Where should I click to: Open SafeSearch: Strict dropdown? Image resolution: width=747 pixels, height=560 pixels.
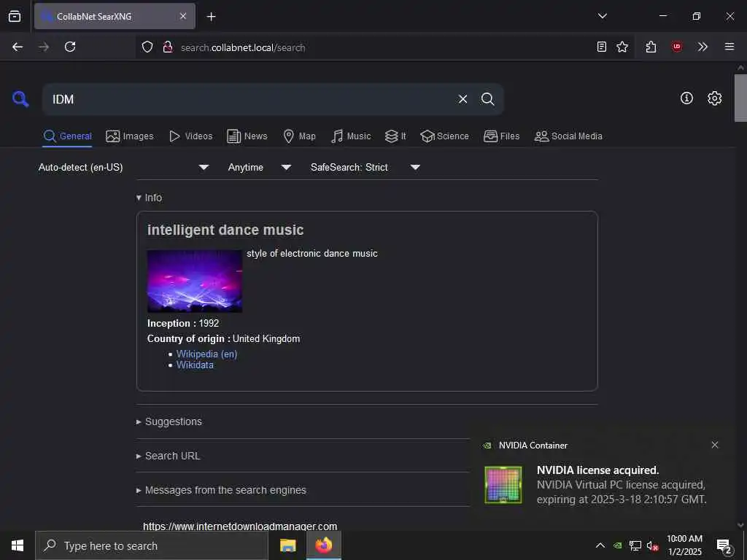pos(365,167)
